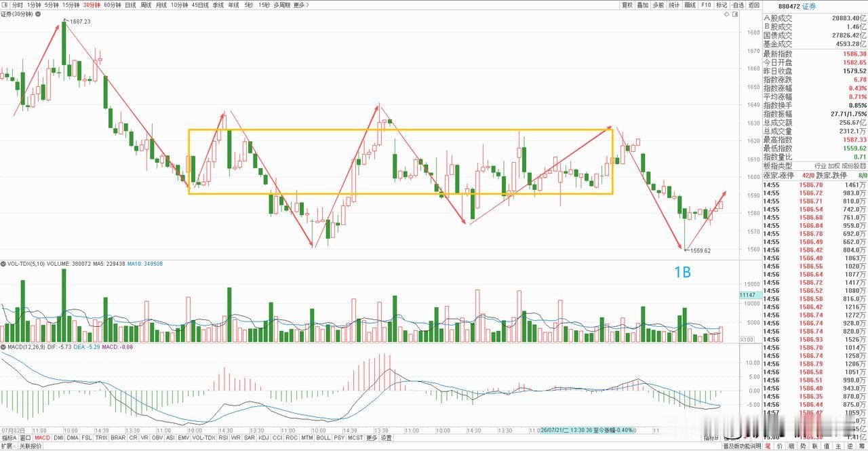This screenshot has width=868, height=451.
Task: Click the 复权 toolbar button
Action: coord(627,5)
